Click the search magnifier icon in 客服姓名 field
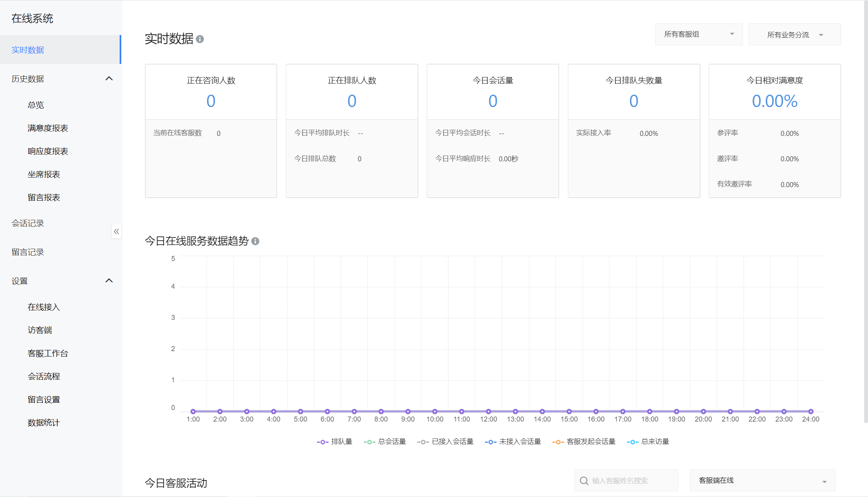 (584, 480)
